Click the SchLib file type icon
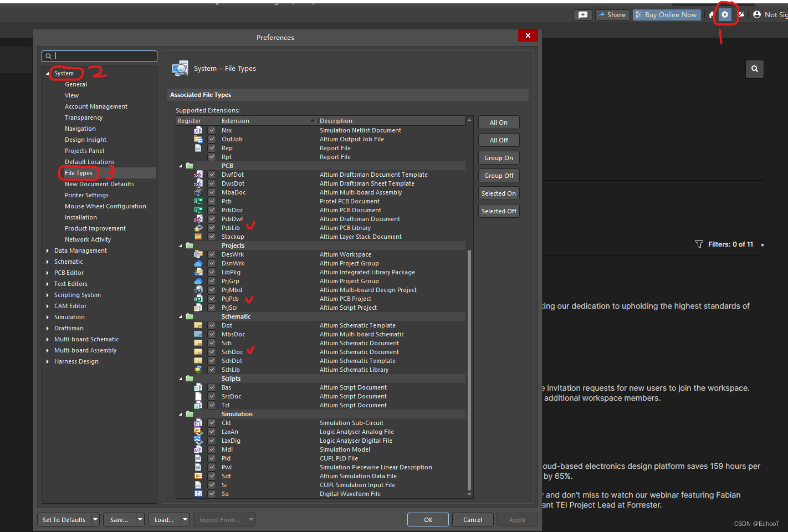The width and height of the screenshot is (788, 532). [198, 370]
